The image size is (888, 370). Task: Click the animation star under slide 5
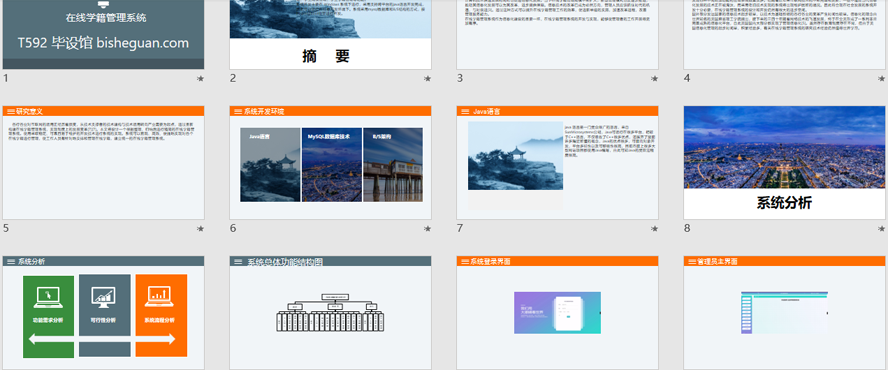pos(200,228)
